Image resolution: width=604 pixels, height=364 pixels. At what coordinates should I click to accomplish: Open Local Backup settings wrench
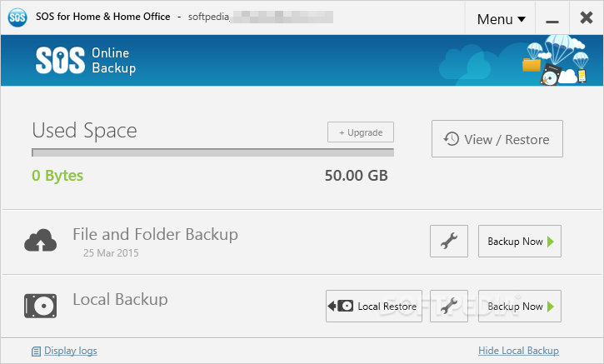coord(449,307)
